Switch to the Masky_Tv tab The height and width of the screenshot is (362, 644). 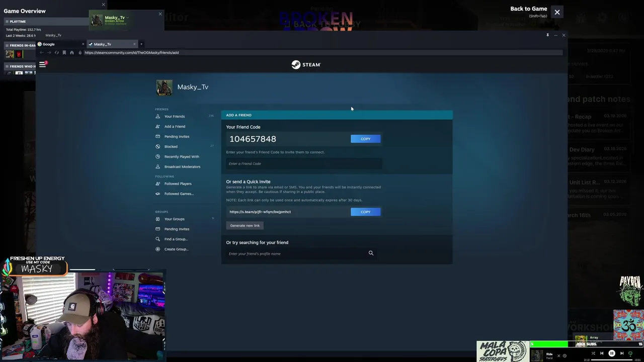pyautogui.click(x=112, y=44)
